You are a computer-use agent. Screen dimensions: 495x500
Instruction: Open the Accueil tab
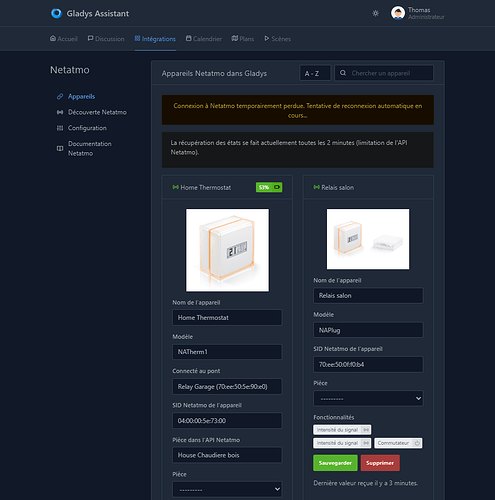point(64,39)
